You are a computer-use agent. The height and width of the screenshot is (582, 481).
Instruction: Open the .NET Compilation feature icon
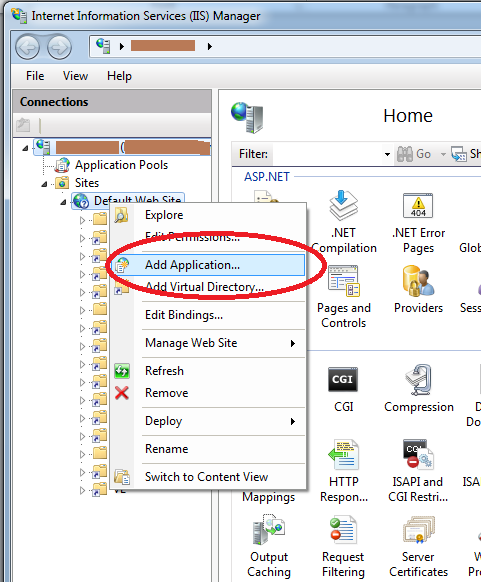pyautogui.click(x=344, y=206)
